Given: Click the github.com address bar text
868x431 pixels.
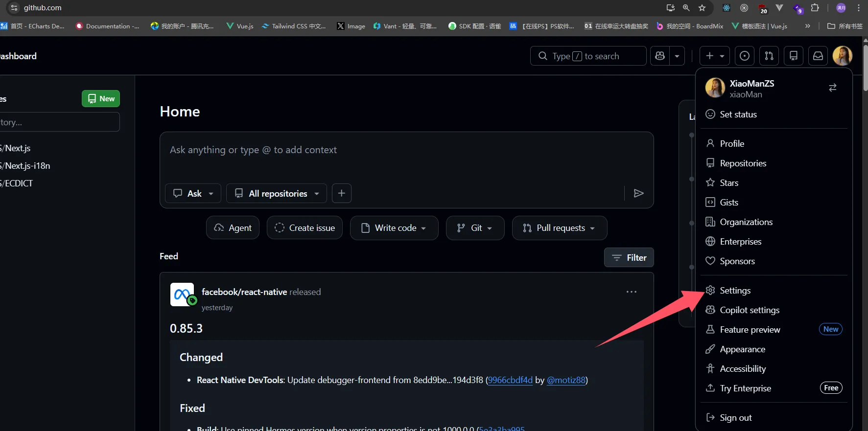Looking at the screenshot, I should pos(43,8).
